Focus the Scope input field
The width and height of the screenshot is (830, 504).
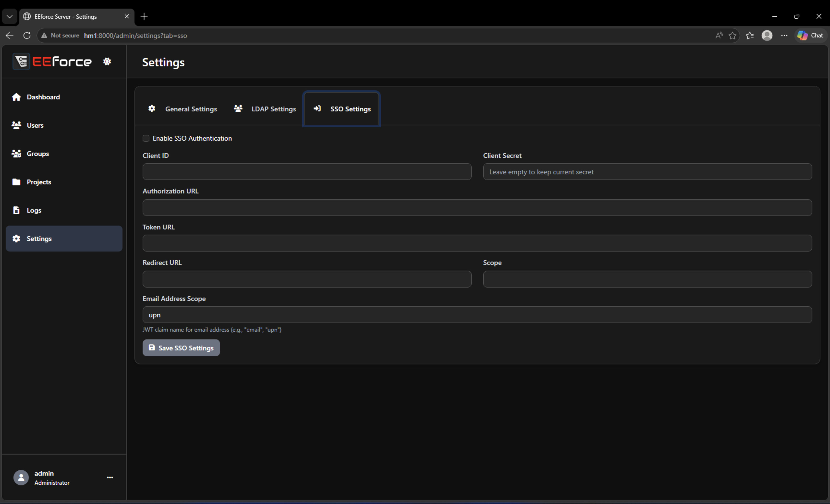coord(647,279)
